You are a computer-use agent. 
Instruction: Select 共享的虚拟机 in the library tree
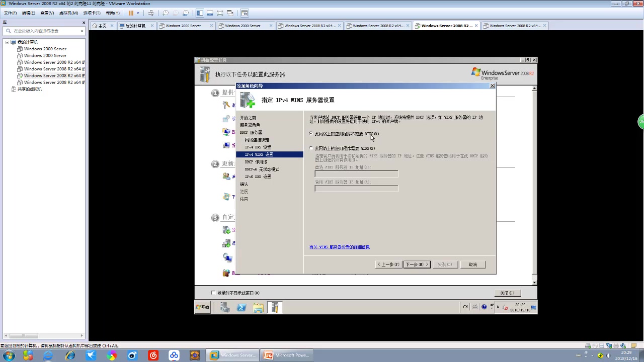30,89
